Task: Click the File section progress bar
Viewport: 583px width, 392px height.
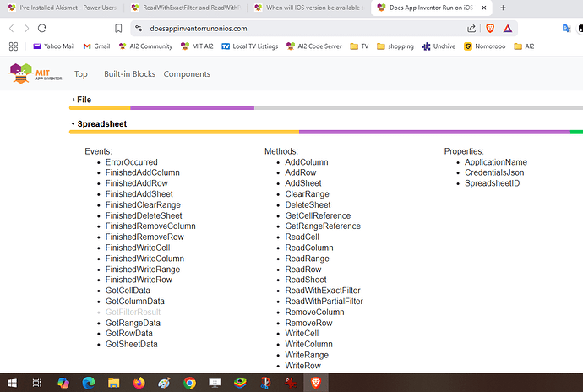Action: [326, 108]
